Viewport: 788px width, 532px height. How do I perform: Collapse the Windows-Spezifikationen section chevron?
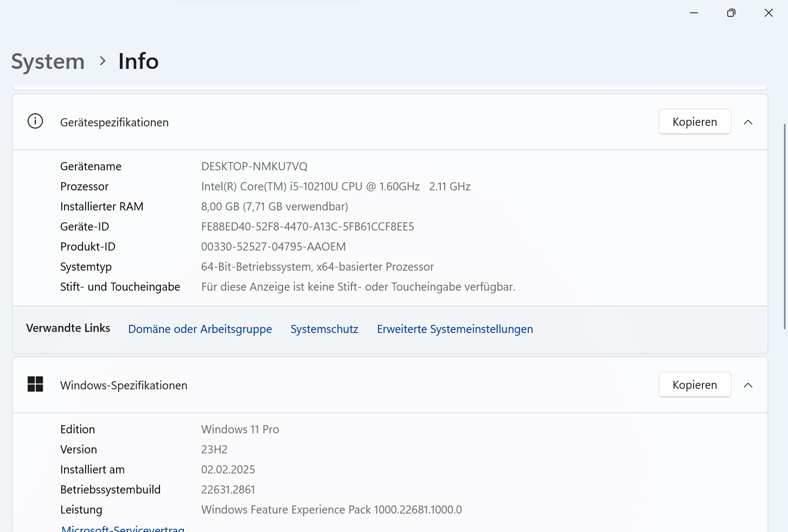click(x=748, y=385)
